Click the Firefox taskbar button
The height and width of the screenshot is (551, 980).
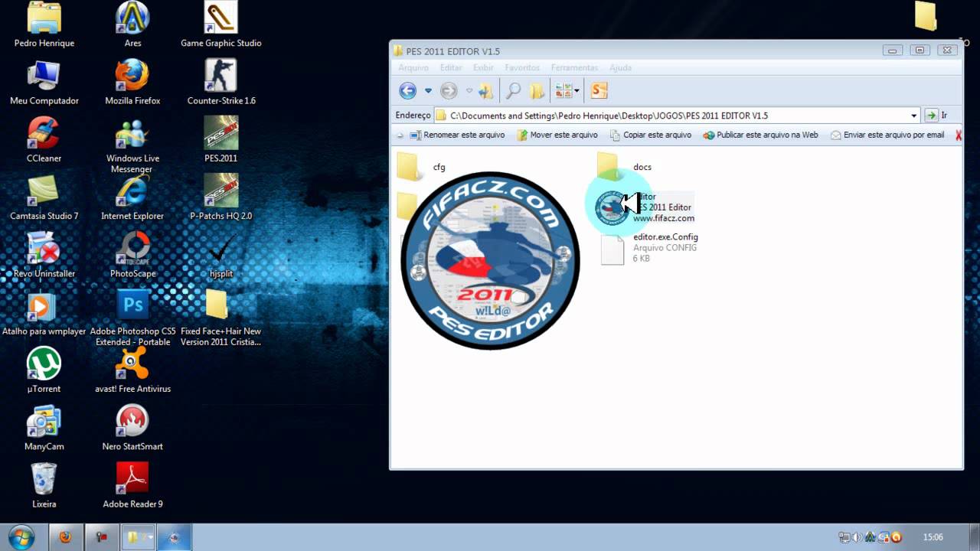pyautogui.click(x=65, y=537)
